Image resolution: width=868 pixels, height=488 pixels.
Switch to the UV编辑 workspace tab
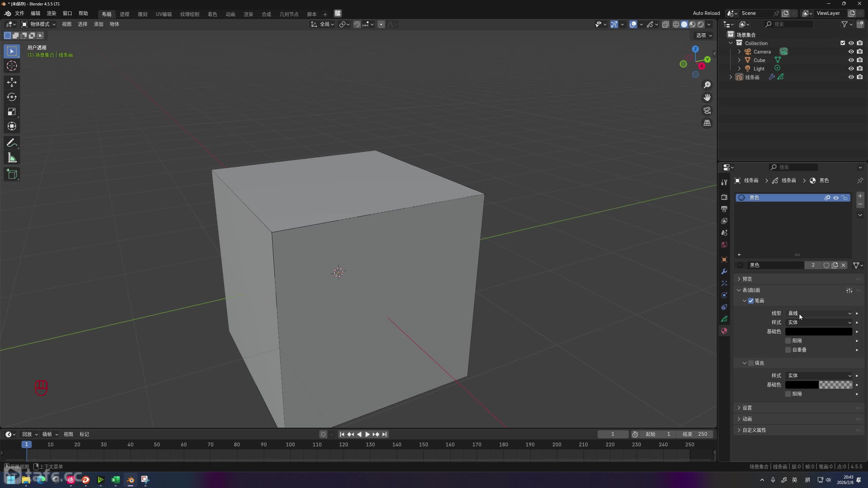(x=163, y=14)
